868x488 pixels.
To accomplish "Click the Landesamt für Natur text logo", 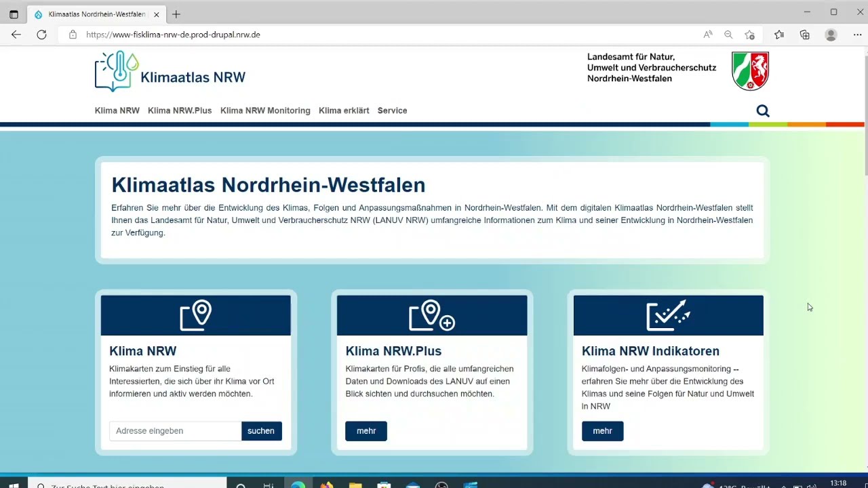I will 651,68.
